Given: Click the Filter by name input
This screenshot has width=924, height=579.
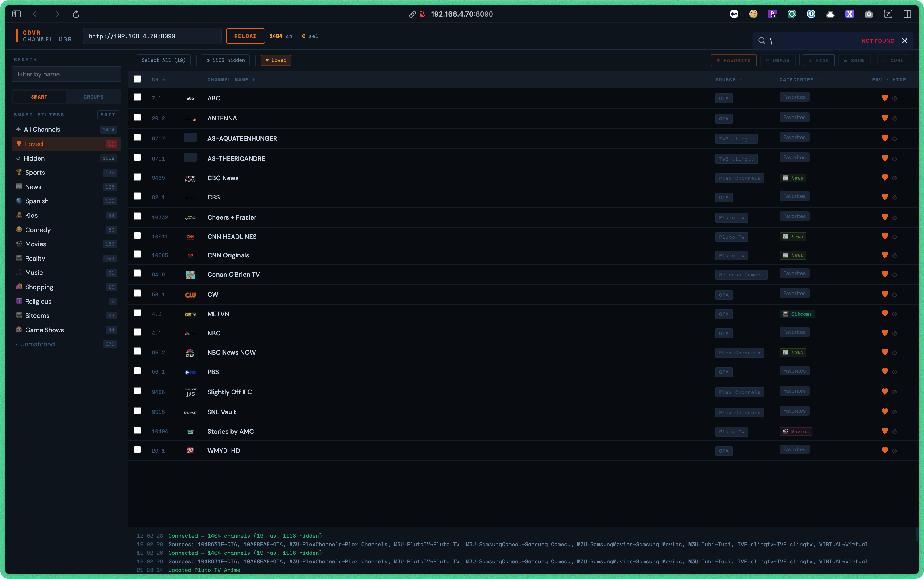Looking at the screenshot, I should coord(66,74).
